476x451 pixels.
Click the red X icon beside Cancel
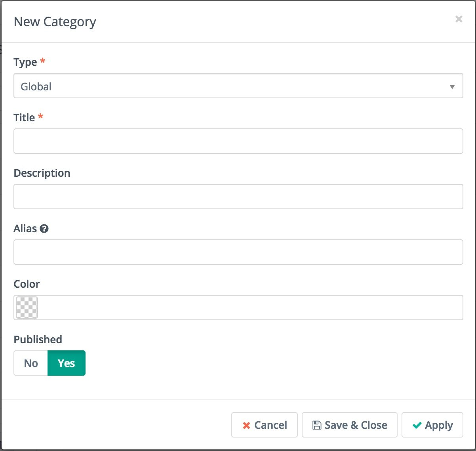[246, 425]
